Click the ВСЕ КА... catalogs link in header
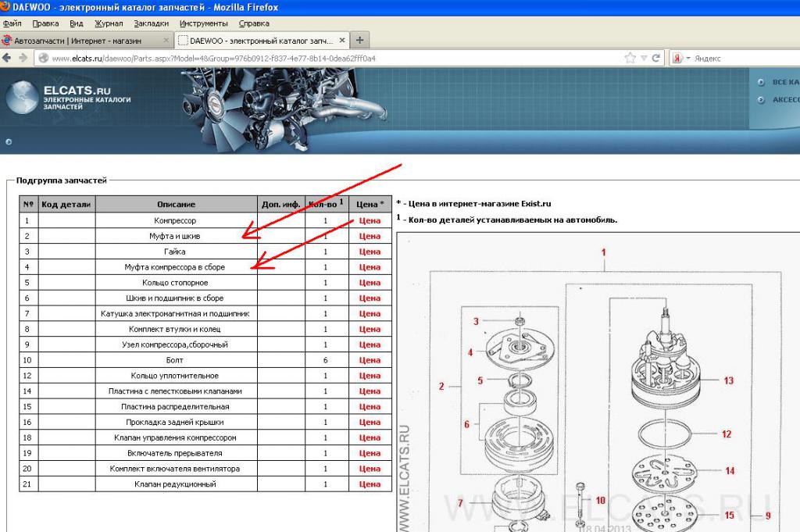The width and height of the screenshot is (800, 532). click(785, 82)
